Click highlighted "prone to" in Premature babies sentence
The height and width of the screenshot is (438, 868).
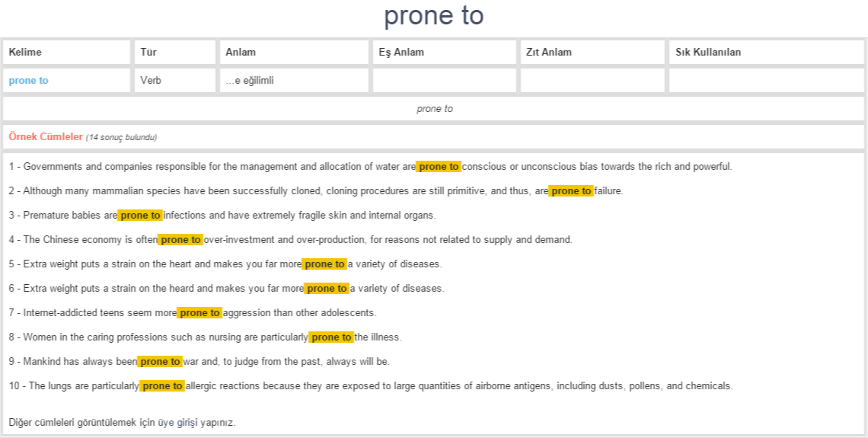point(140,216)
